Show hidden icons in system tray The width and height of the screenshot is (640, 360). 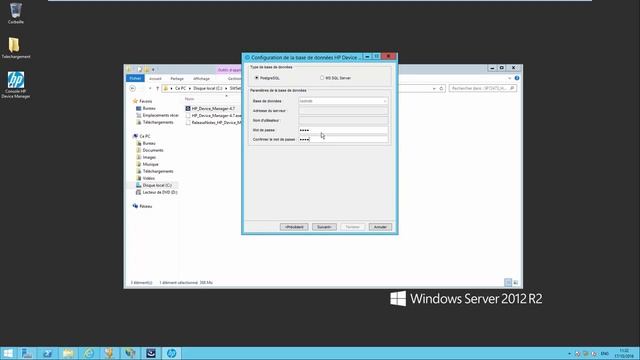click(x=569, y=353)
